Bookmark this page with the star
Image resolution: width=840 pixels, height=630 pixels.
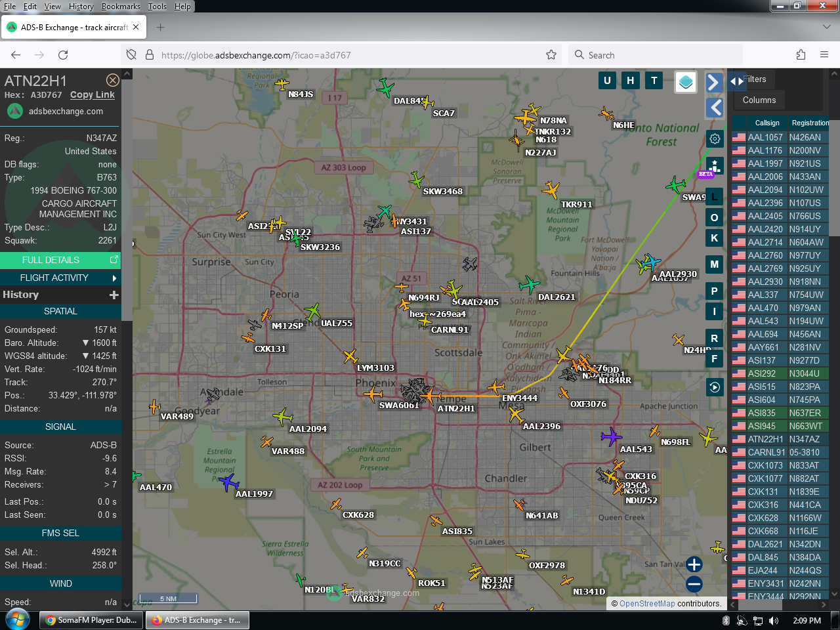(551, 55)
